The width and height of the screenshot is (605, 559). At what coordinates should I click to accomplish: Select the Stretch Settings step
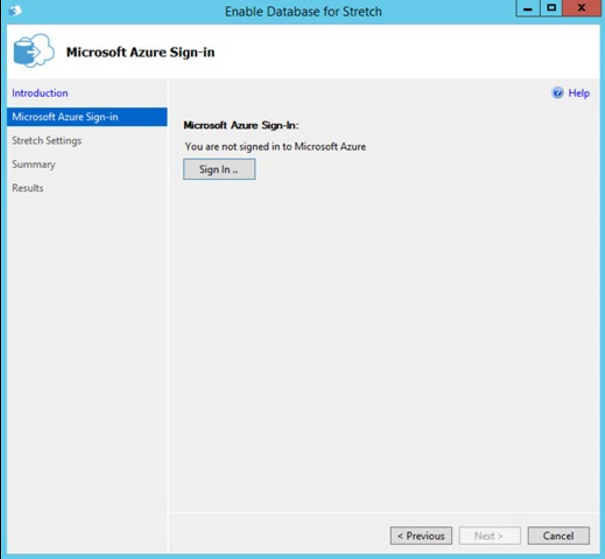tap(47, 141)
